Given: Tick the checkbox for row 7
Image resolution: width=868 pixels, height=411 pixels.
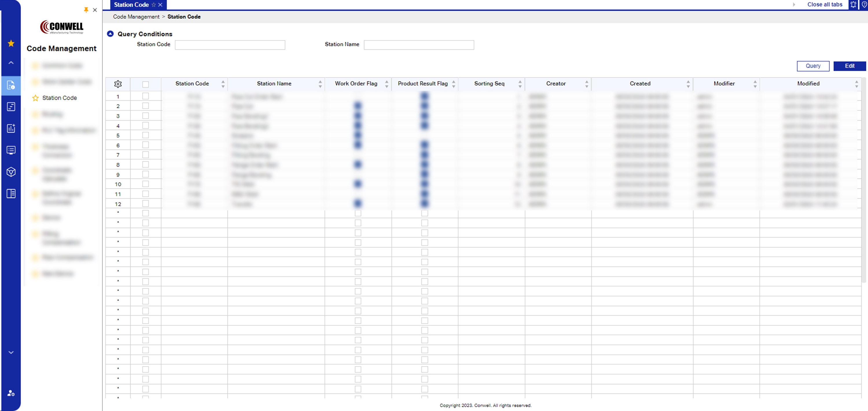Looking at the screenshot, I should 146,155.
